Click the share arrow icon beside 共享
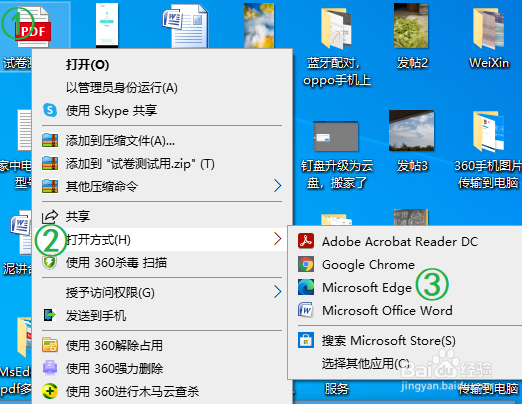522x404 pixels. (x=50, y=216)
